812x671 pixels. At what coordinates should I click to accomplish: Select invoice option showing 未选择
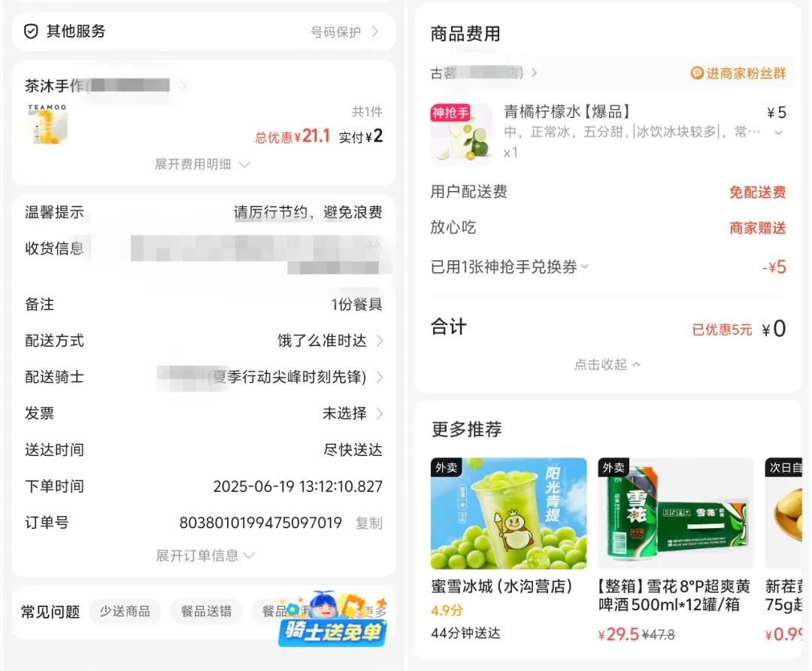click(x=353, y=413)
